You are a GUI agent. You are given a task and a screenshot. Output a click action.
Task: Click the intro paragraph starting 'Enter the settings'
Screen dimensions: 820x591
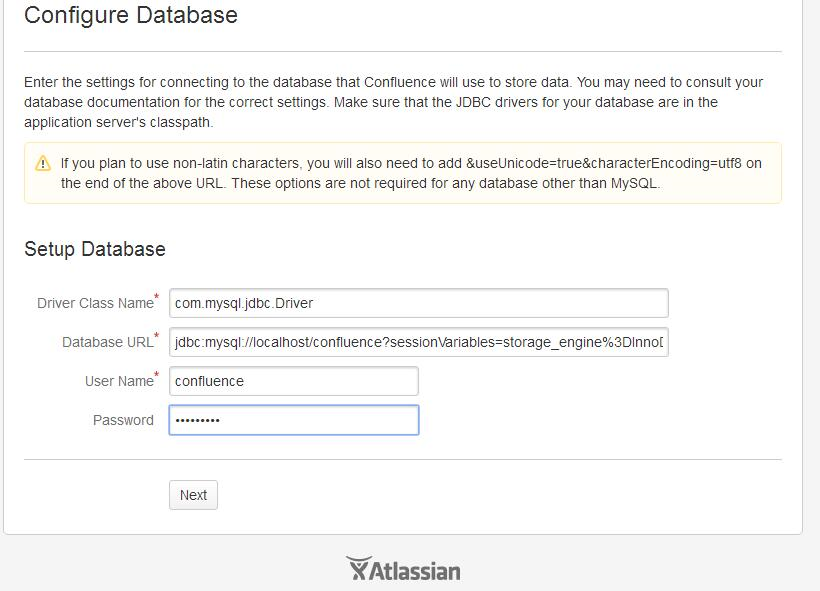[393, 102]
